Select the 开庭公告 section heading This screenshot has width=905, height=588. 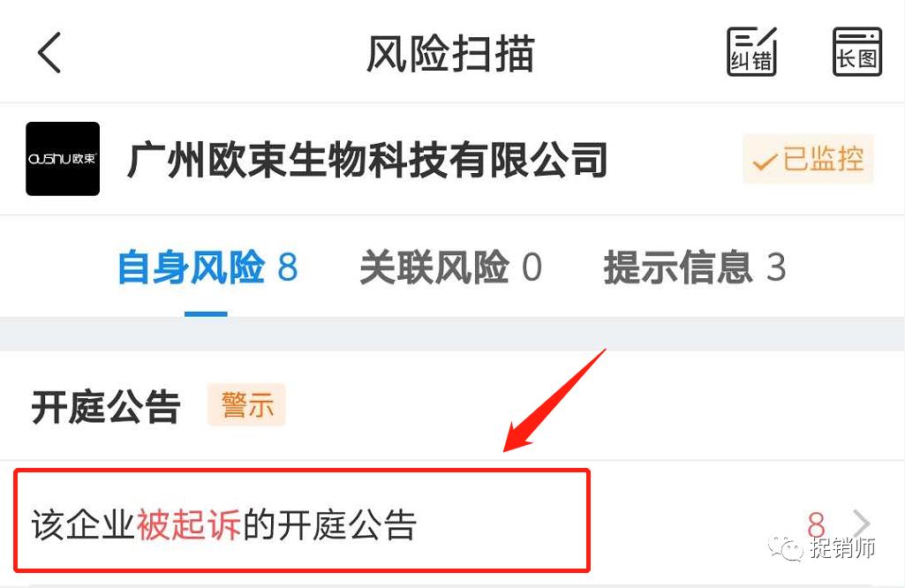point(106,407)
